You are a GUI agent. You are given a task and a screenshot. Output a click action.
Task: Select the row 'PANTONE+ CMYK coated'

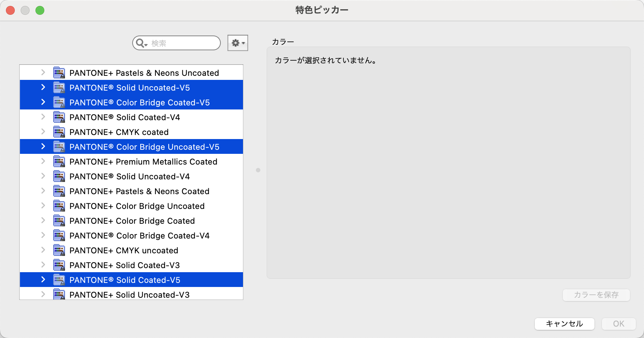pyautogui.click(x=131, y=132)
